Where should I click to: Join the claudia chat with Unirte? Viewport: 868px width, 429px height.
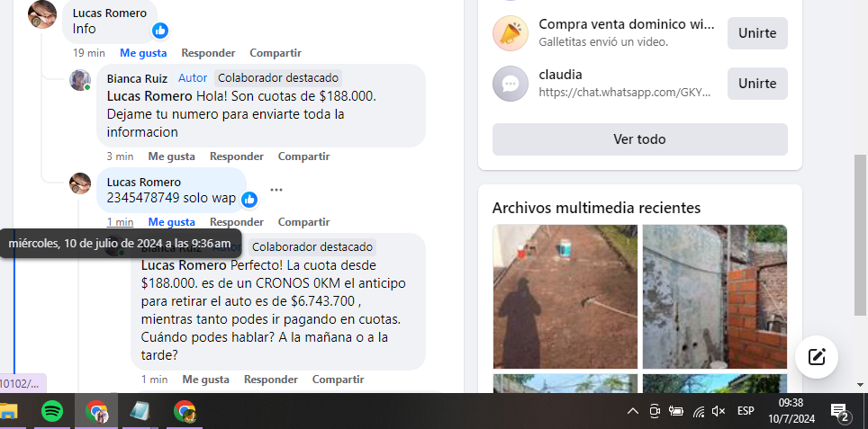(x=757, y=84)
